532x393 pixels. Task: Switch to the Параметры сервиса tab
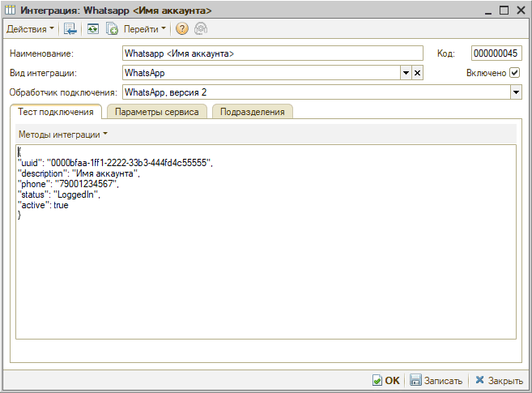pos(156,112)
